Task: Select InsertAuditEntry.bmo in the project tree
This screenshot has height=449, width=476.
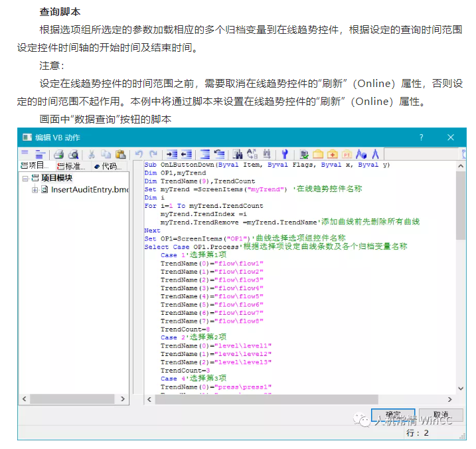Action: coord(85,190)
